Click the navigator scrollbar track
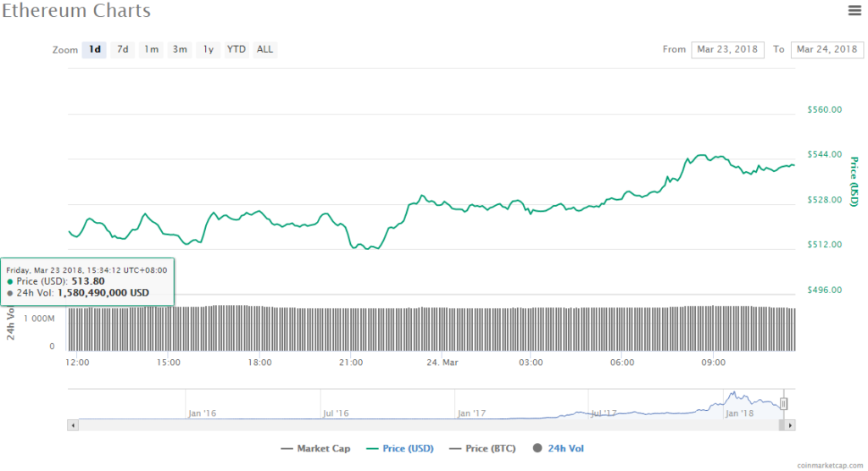The width and height of the screenshot is (868, 471). tap(424, 424)
